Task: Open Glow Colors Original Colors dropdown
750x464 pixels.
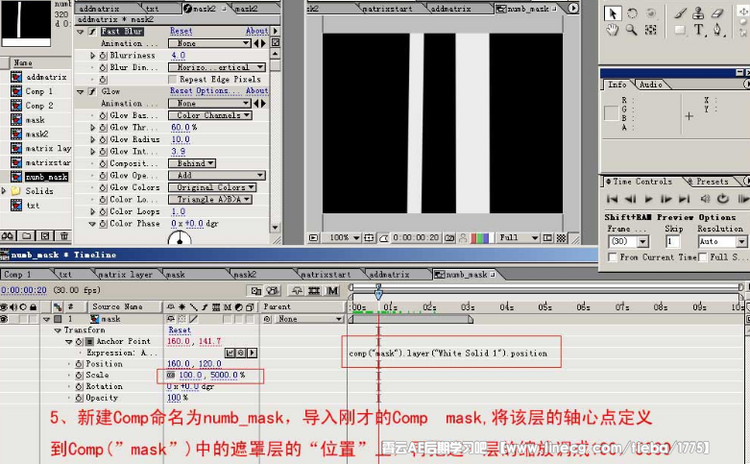Action: [212, 188]
